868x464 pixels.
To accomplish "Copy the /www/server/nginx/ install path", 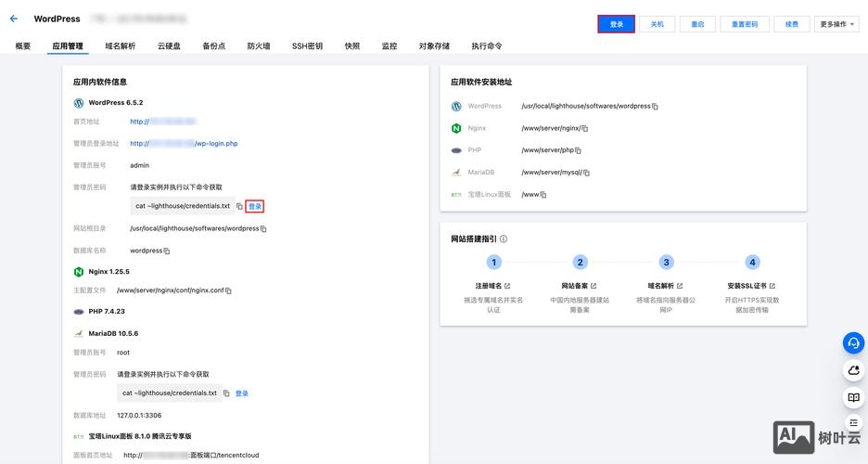I will [x=584, y=128].
